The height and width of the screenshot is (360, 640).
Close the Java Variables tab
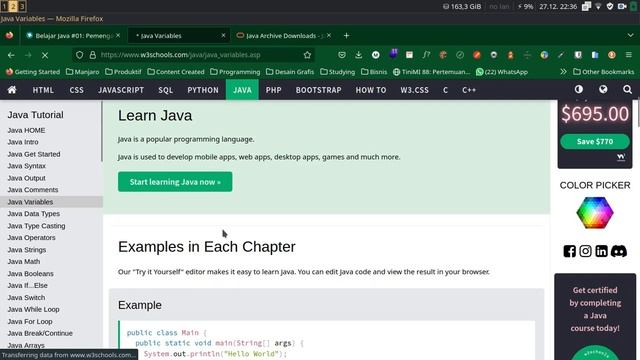(223, 36)
